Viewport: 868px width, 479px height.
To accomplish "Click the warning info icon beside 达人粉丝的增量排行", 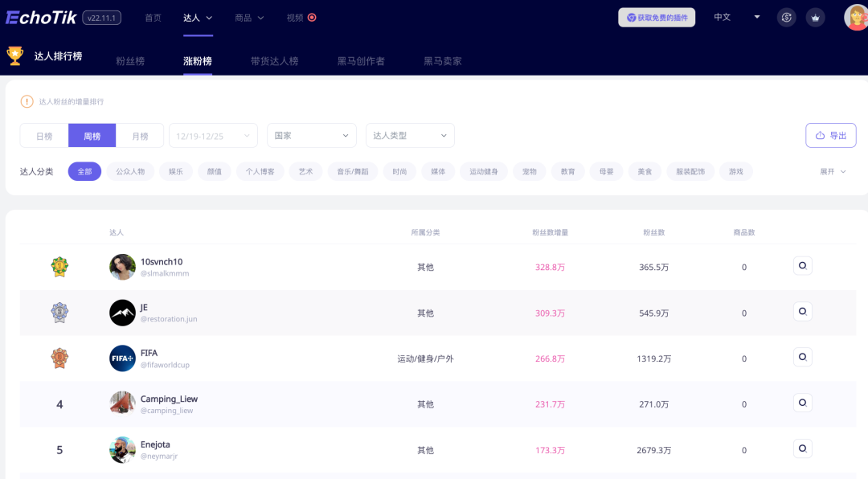I will point(27,101).
